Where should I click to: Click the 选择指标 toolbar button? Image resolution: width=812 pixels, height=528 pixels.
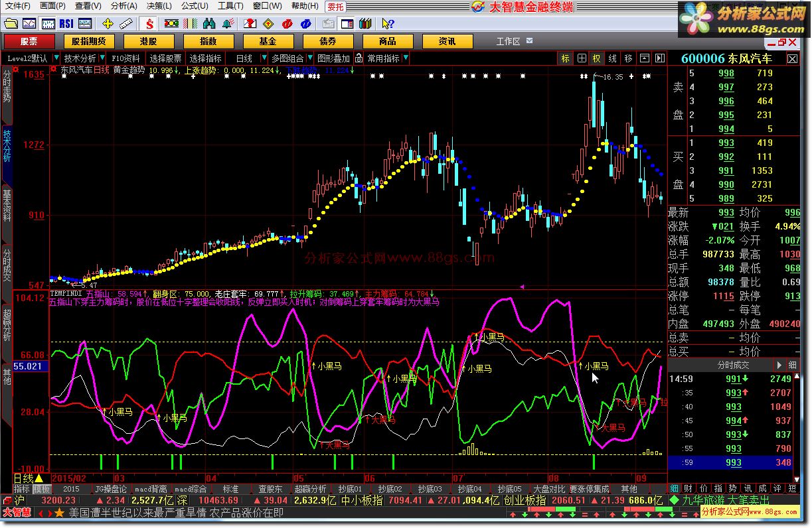click(x=205, y=58)
